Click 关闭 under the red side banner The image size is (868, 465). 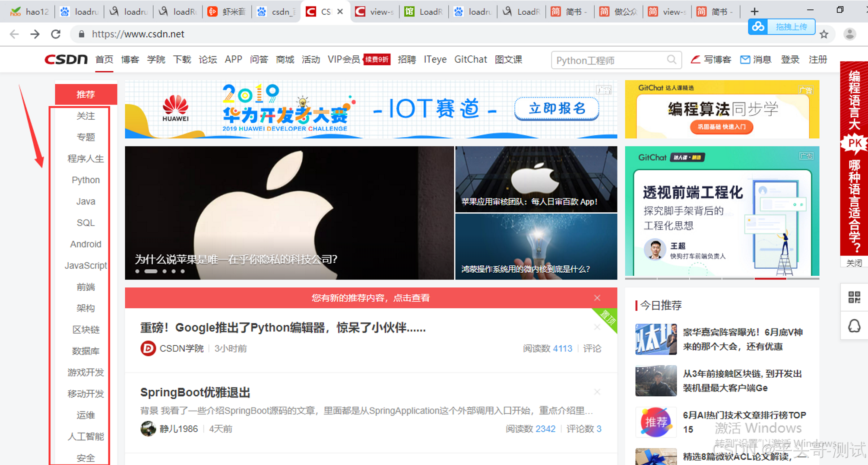[x=854, y=263]
